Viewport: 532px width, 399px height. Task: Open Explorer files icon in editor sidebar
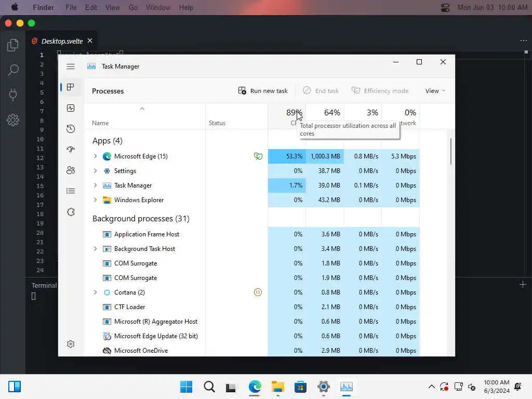[x=12, y=45]
